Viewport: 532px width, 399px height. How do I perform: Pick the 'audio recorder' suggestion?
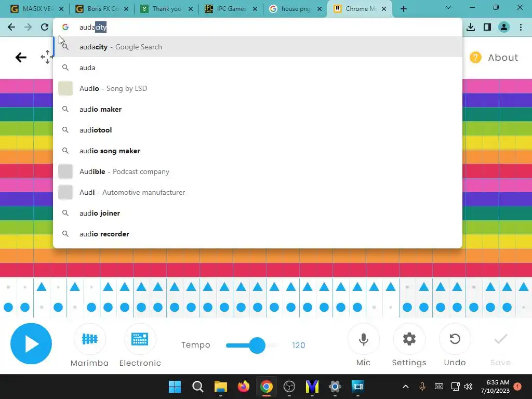(x=258, y=234)
